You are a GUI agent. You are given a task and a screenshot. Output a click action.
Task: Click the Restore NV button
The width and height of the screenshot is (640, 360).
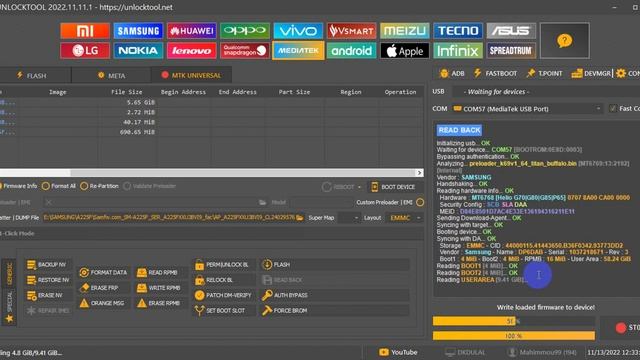click(x=48, y=280)
